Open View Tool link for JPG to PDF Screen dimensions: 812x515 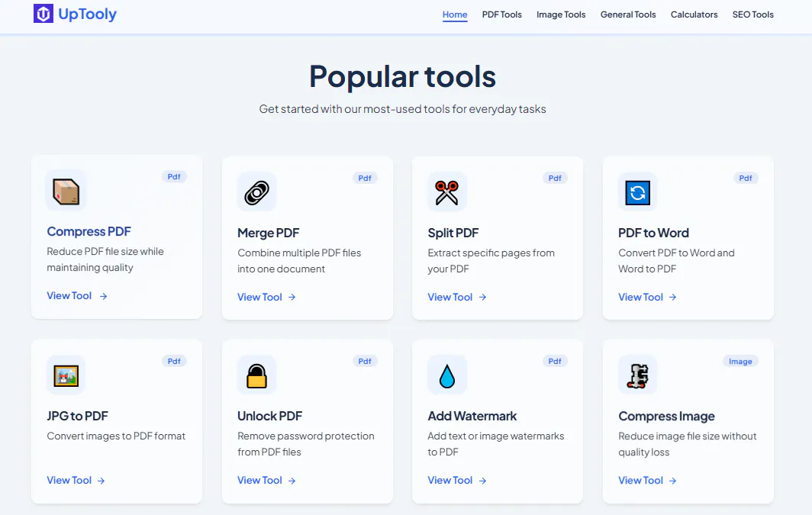click(x=76, y=481)
